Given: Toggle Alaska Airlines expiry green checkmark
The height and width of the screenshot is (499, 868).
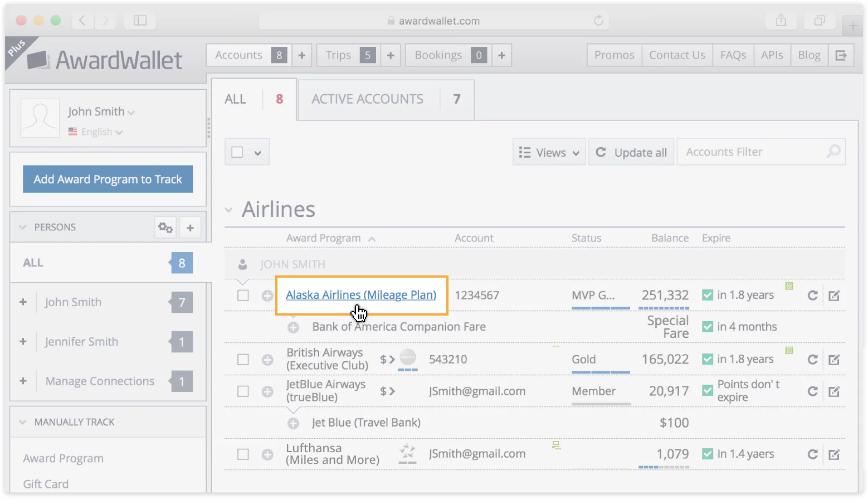Looking at the screenshot, I should point(708,295).
